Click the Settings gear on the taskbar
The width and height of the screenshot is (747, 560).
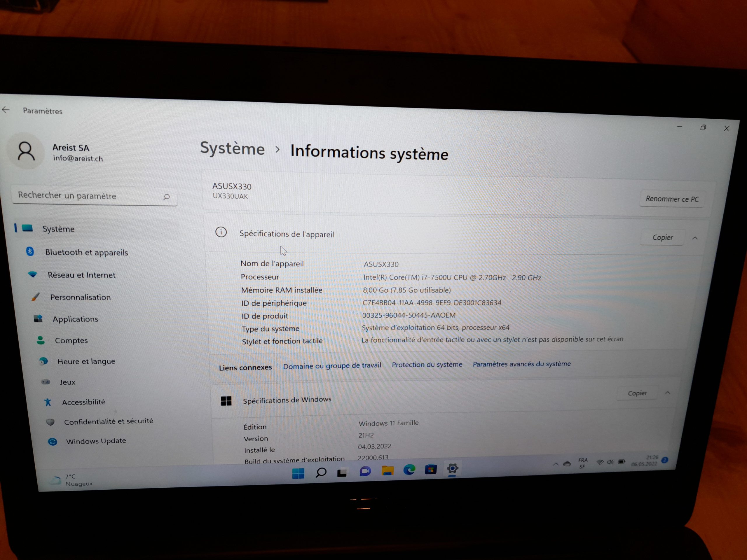click(452, 468)
